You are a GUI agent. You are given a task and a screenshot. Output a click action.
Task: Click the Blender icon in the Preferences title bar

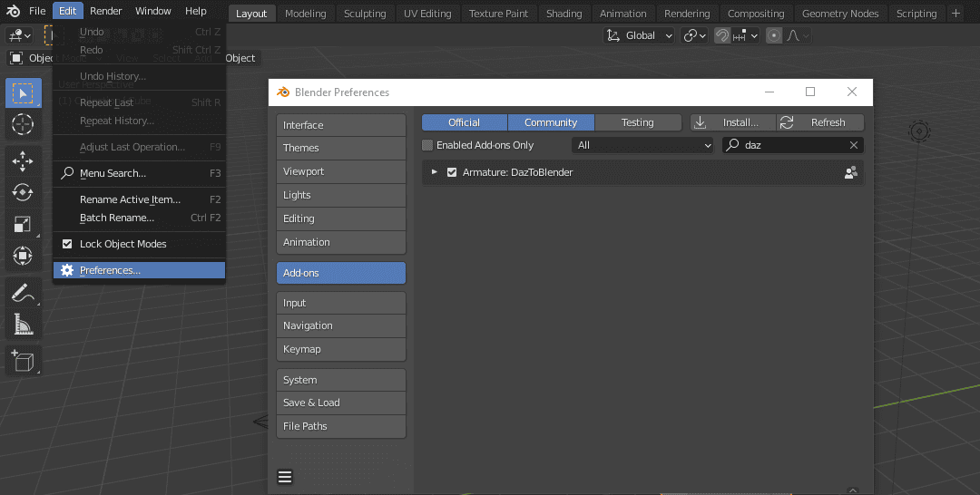tap(283, 92)
